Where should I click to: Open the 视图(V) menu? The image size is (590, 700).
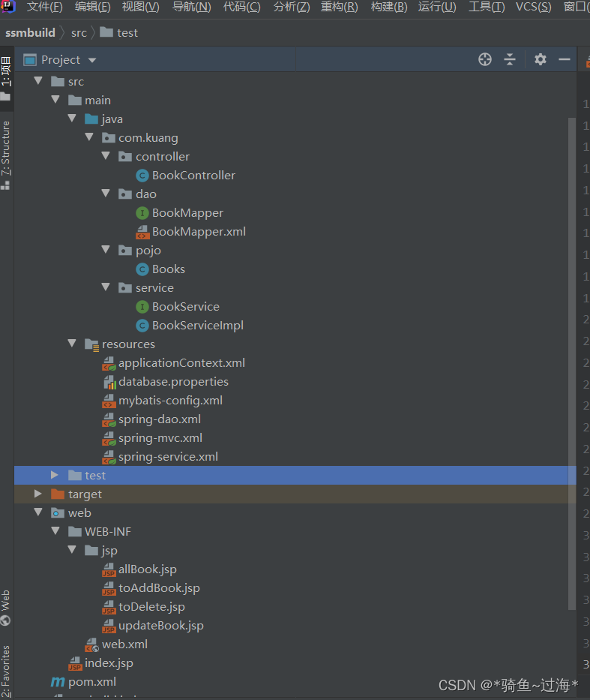pyautogui.click(x=140, y=7)
